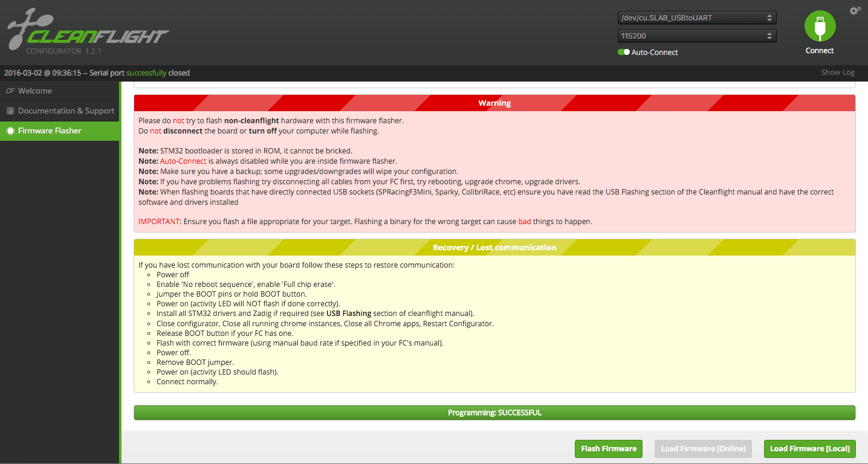868x464 pixels.
Task: Select the Firmware Flasher tab
Action: coord(50,130)
